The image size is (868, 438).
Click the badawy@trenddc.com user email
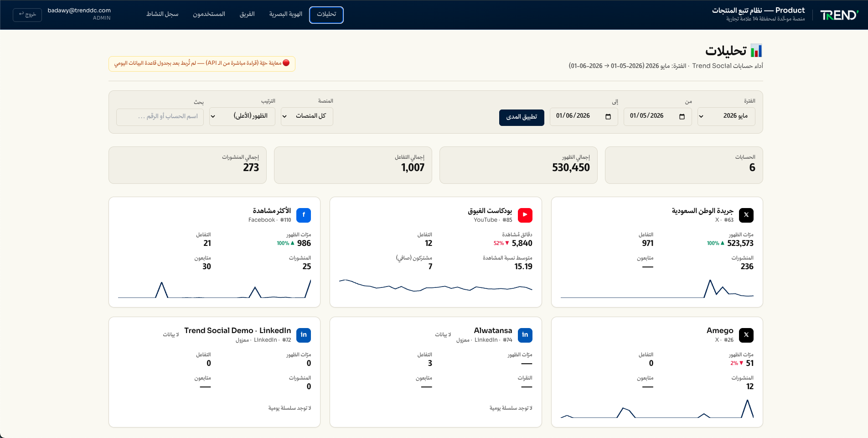point(79,10)
